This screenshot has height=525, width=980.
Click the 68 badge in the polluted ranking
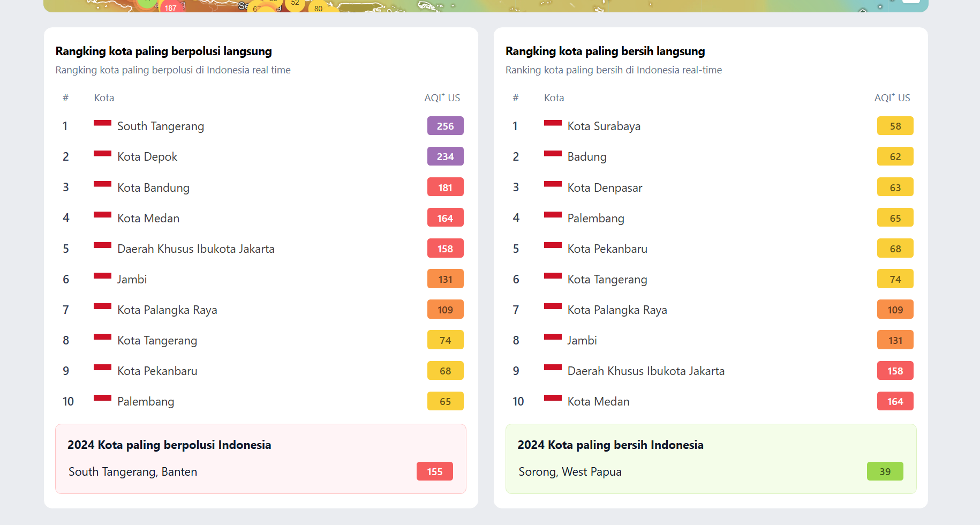(x=446, y=371)
